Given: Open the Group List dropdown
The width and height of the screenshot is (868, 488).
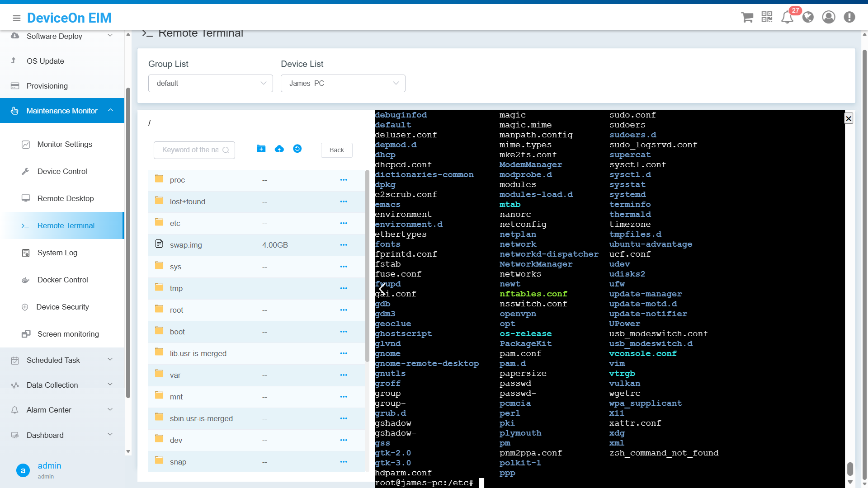Looking at the screenshot, I should [x=210, y=83].
